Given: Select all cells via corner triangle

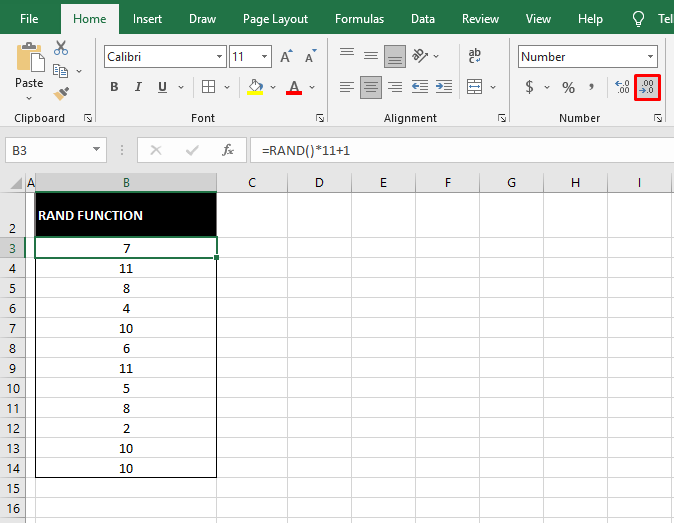Looking at the screenshot, I should (x=16, y=184).
